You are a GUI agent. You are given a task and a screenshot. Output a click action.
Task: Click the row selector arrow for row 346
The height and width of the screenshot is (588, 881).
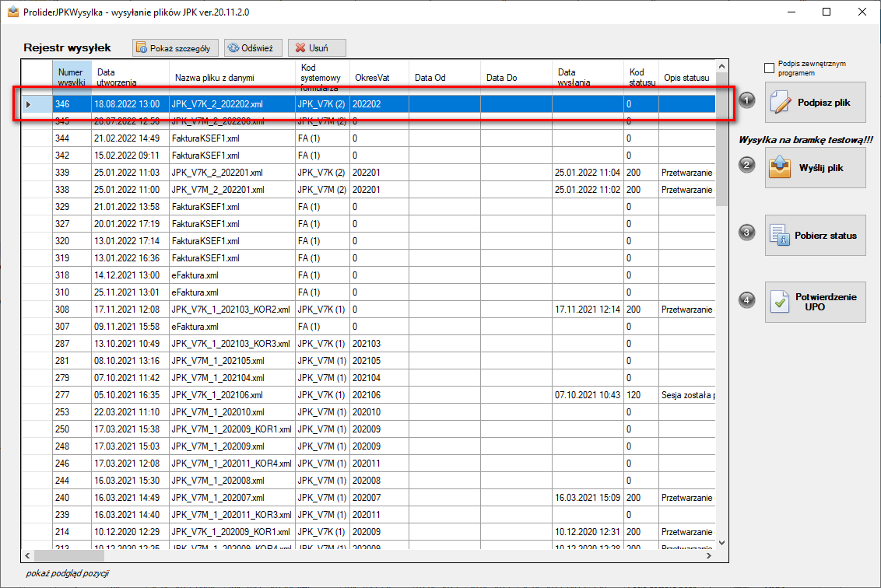pyautogui.click(x=28, y=104)
